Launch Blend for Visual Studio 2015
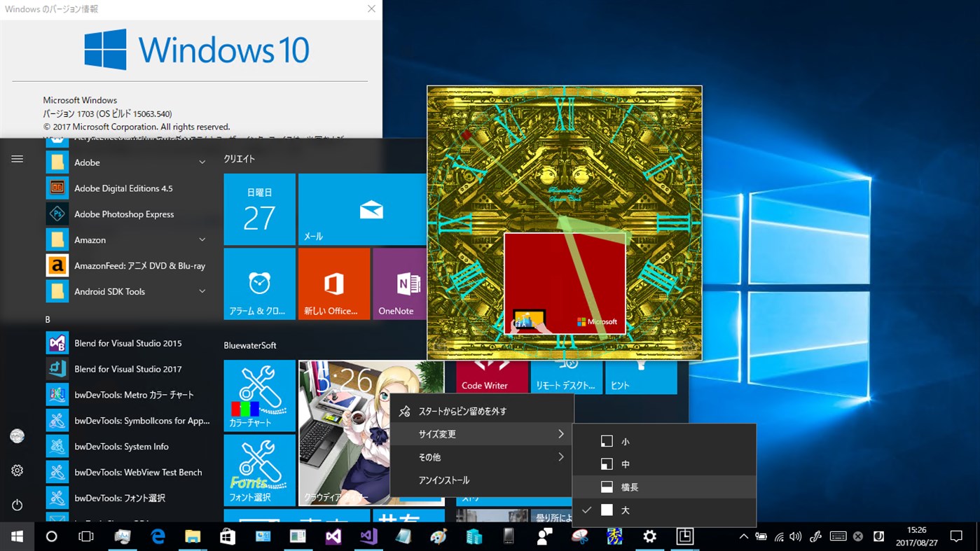Viewport: 980px width, 551px height. pos(127,343)
